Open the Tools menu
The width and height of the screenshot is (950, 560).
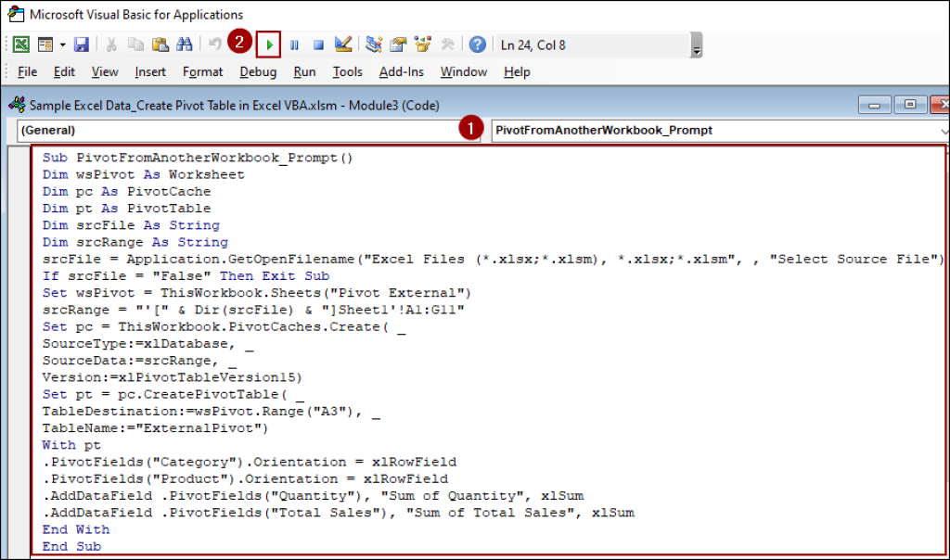[347, 71]
